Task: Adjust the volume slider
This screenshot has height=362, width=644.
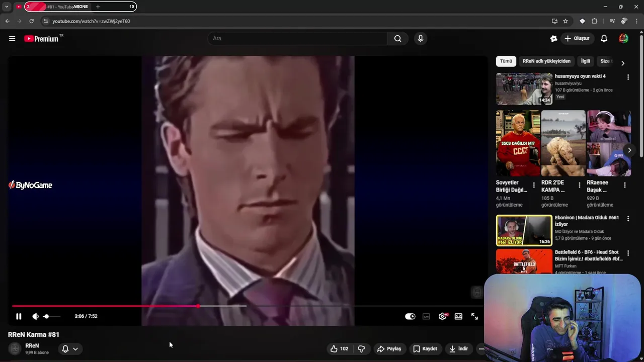Action: 51,316
